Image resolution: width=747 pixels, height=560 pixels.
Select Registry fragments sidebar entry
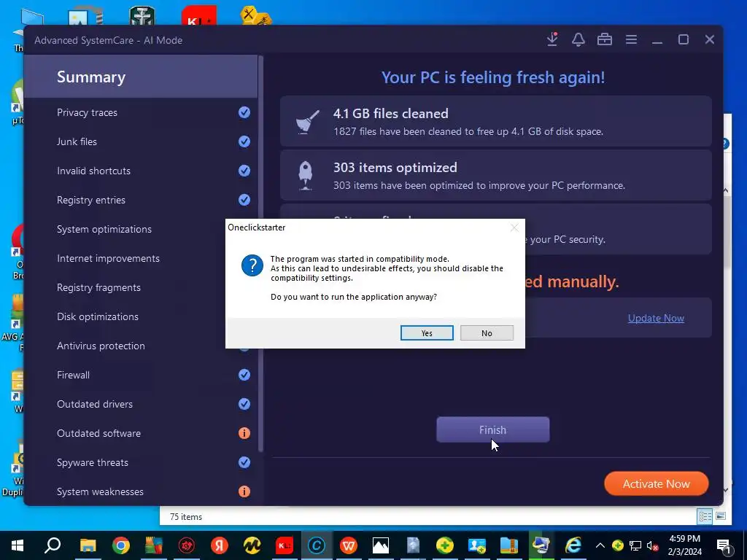98,287
